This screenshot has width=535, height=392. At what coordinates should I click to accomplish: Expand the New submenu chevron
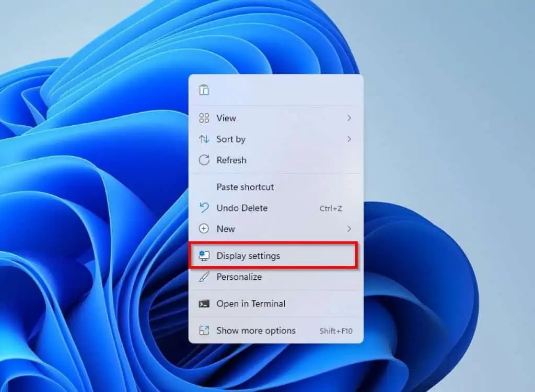coord(349,229)
